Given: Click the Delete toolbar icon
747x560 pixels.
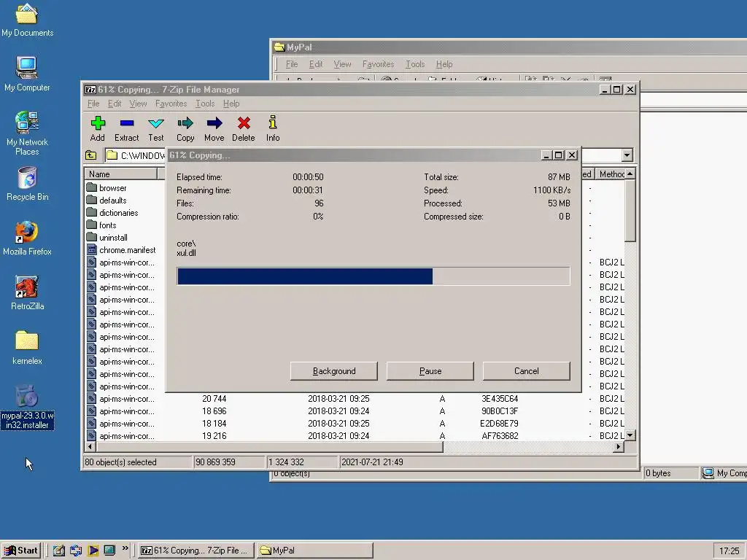Looking at the screenshot, I should point(244,128).
